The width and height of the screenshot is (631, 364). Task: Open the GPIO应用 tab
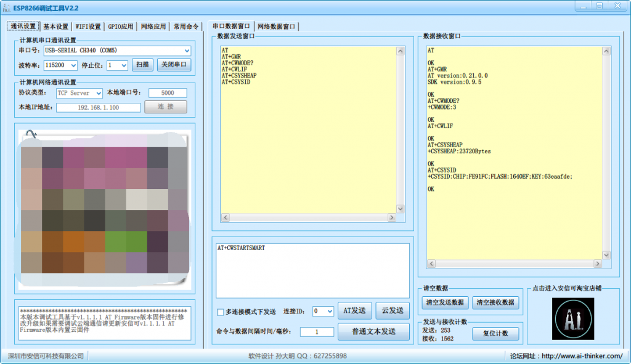pyautogui.click(x=120, y=26)
